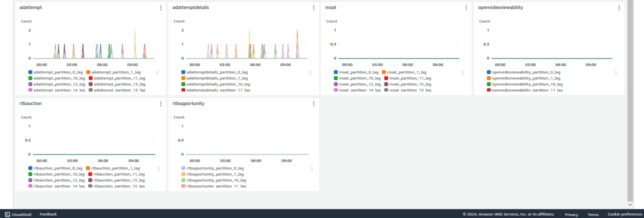Click the purple adattempt_partition_12_lag color swatch
Image resolution: width=644 pixels, height=218 pixels.
pyautogui.click(x=30, y=84)
